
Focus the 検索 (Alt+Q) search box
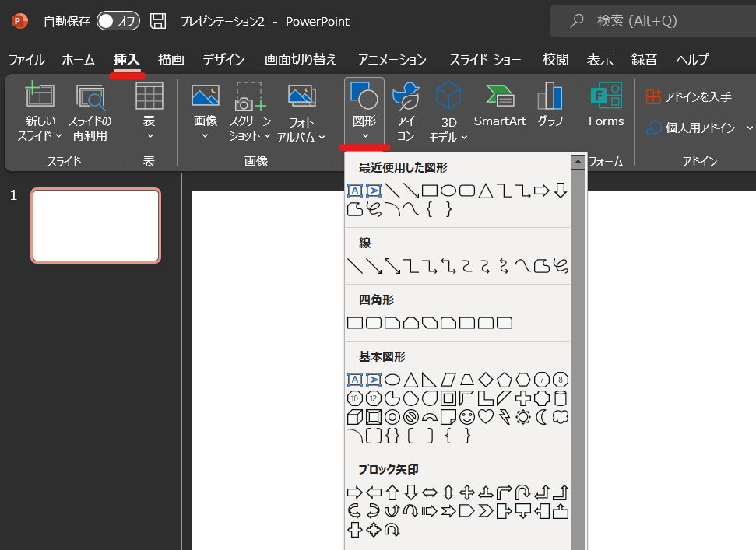pos(652,21)
